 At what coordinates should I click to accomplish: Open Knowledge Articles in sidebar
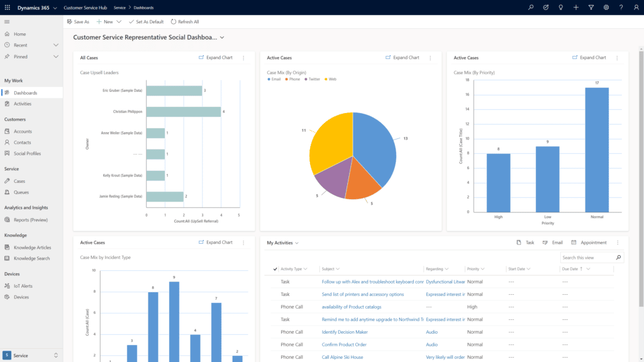[x=31, y=248]
